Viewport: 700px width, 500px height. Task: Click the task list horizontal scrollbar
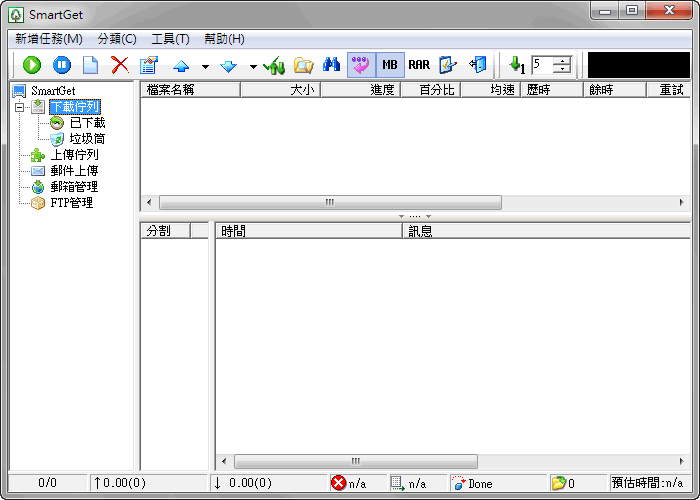tap(330, 202)
